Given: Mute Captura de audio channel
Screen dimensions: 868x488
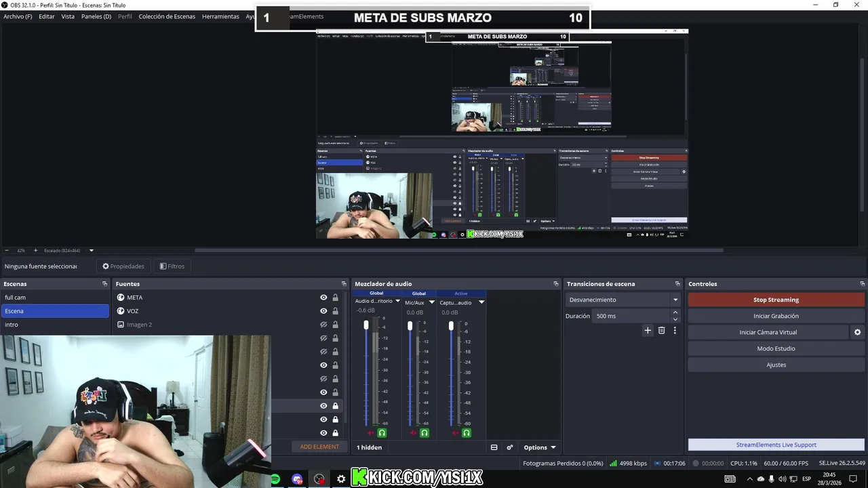Looking at the screenshot, I should (456, 433).
